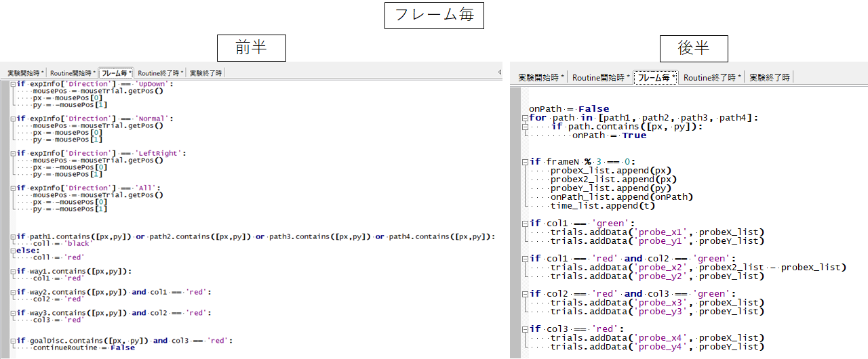Open 実験終了時 tab in left editor
Screen dimensions: 868x359
pos(205,72)
